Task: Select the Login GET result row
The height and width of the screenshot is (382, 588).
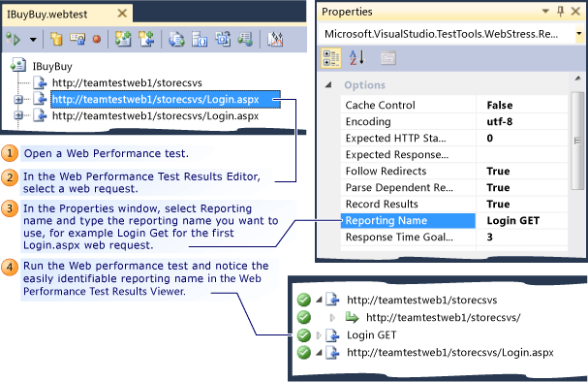Action: point(371,335)
